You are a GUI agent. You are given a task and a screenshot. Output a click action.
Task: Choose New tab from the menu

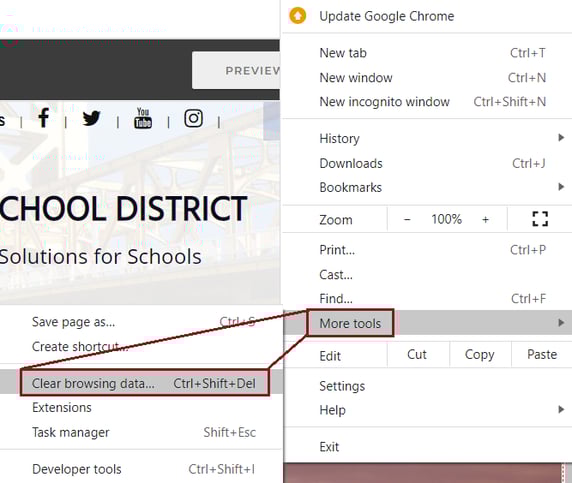(427, 53)
